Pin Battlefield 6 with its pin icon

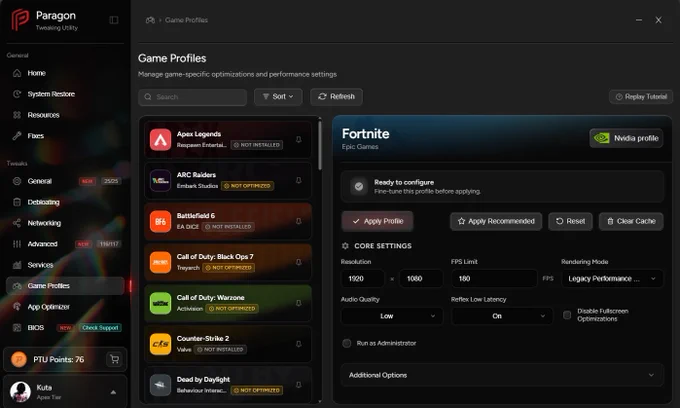(298, 221)
